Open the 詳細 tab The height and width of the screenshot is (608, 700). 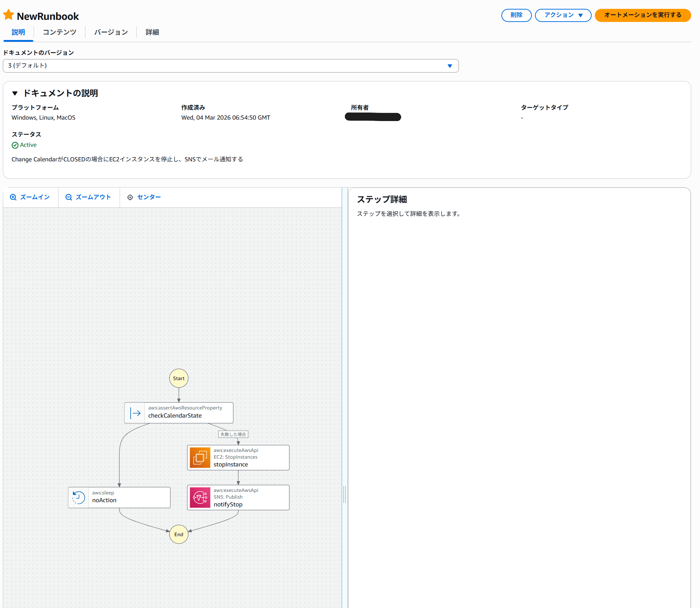tap(152, 32)
